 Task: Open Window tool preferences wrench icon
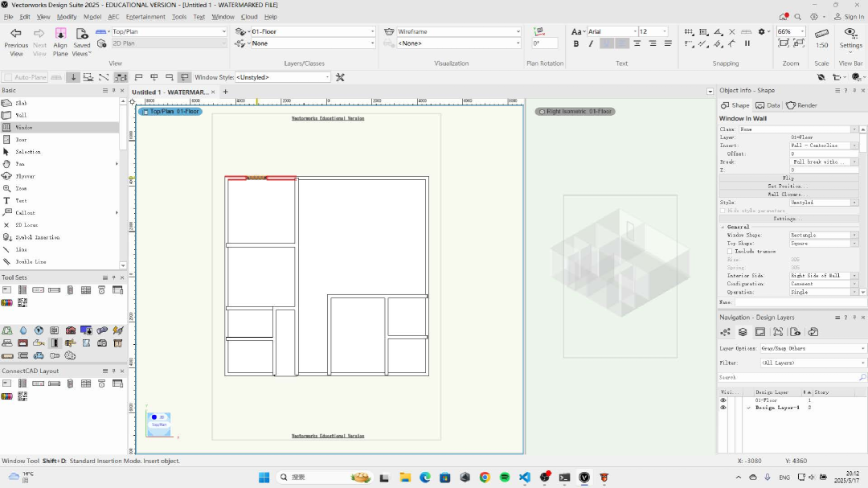(340, 77)
